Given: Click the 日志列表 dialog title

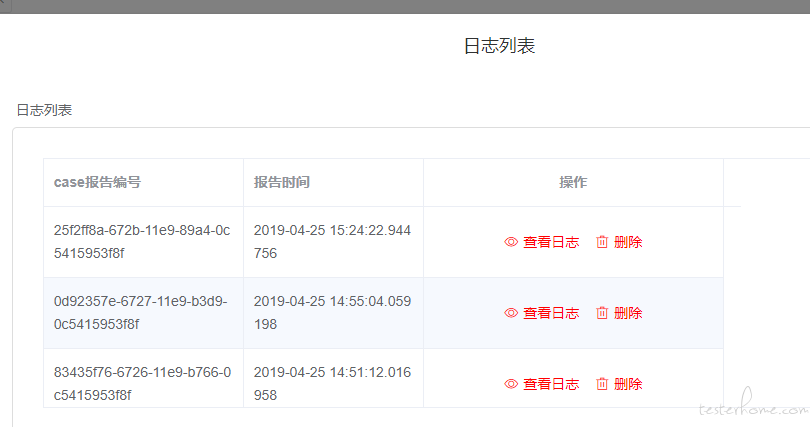Looking at the screenshot, I should tap(499, 46).
